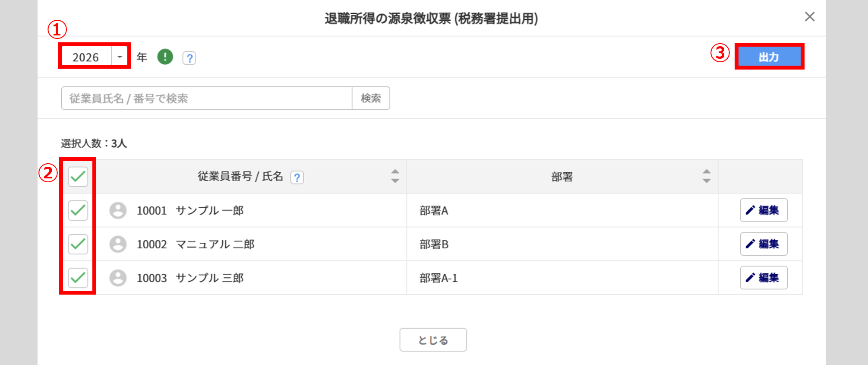Sort by 従業員番号 / 氏名 column arrows
This screenshot has height=365, width=868.
[x=395, y=176]
